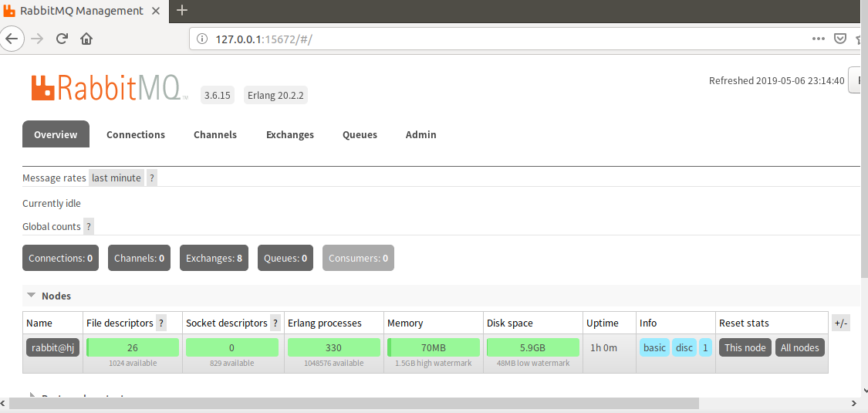
Task: Toggle columns with the +/- button
Action: [x=840, y=324]
